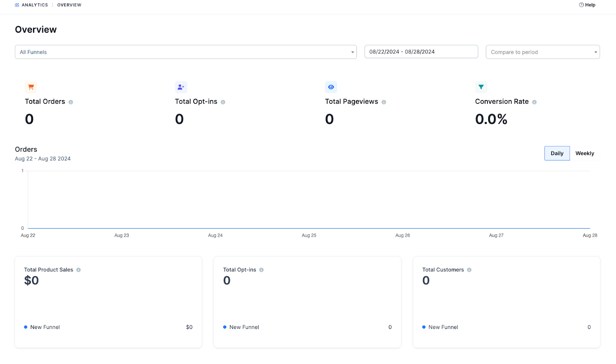Image resolution: width=616 pixels, height=364 pixels.
Task: Open the Help link
Action: click(x=590, y=5)
